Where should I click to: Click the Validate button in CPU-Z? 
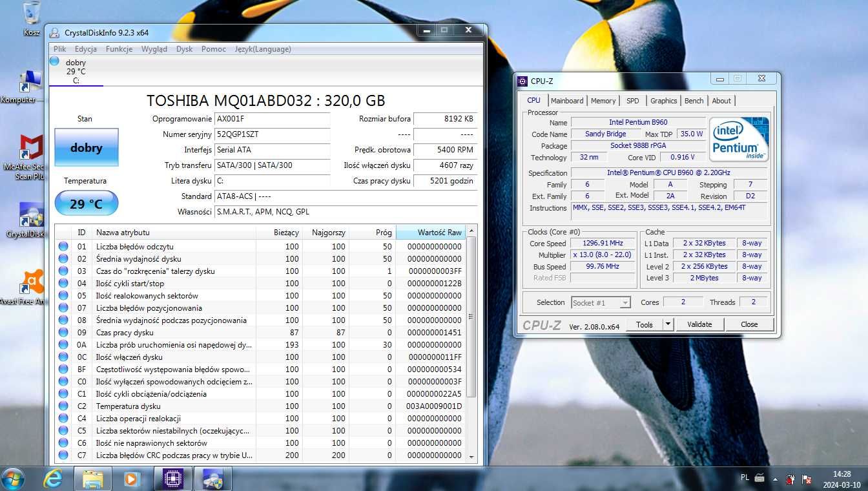click(x=699, y=325)
